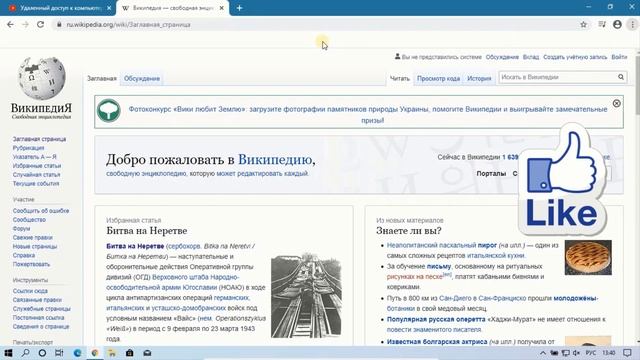Screen dimensions: 640x360
Task: Click the Wikipedia search magnifier icon
Action: [621, 77]
